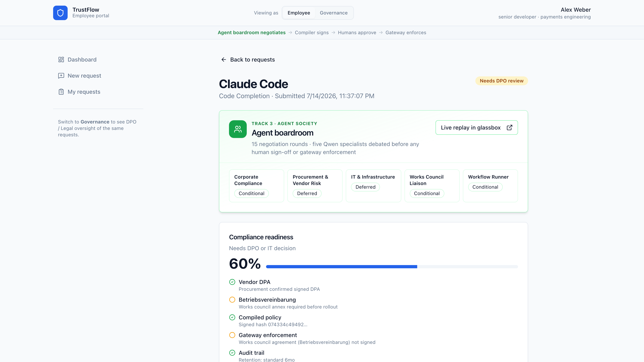Select the Humans approve step
This screenshot has height=362, width=644.
pyautogui.click(x=357, y=32)
